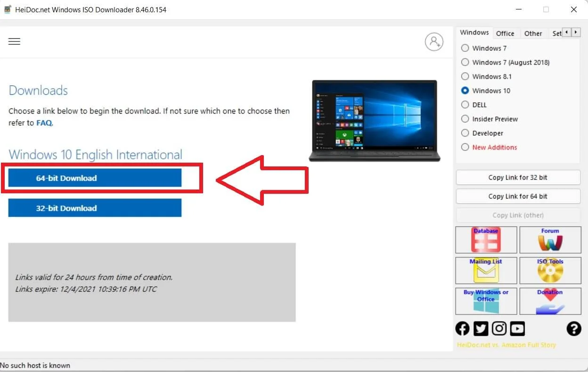Open the FAQ link

44,123
